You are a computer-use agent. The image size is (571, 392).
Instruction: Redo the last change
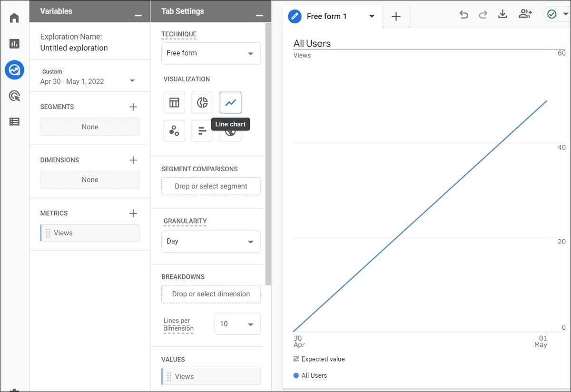click(x=483, y=15)
